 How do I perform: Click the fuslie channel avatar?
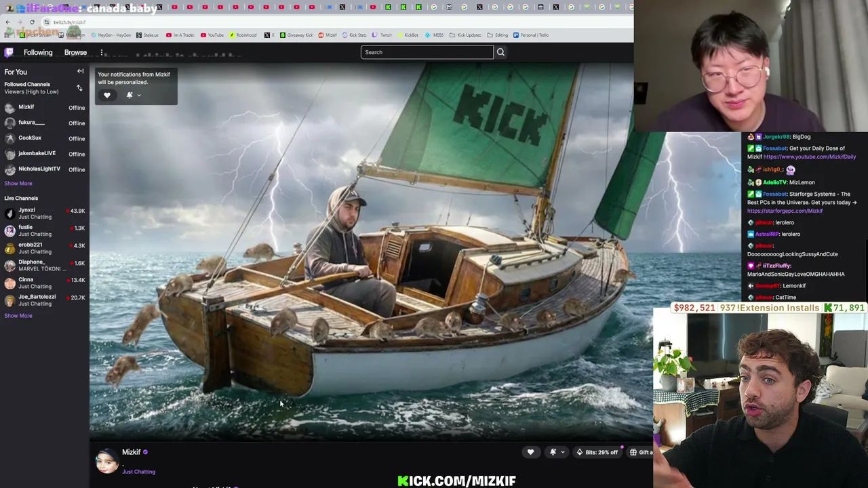9,231
